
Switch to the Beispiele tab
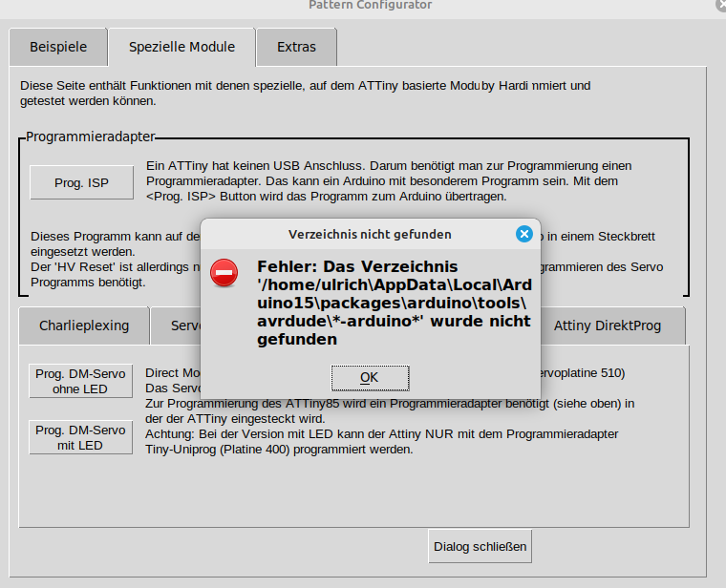pyautogui.click(x=57, y=47)
